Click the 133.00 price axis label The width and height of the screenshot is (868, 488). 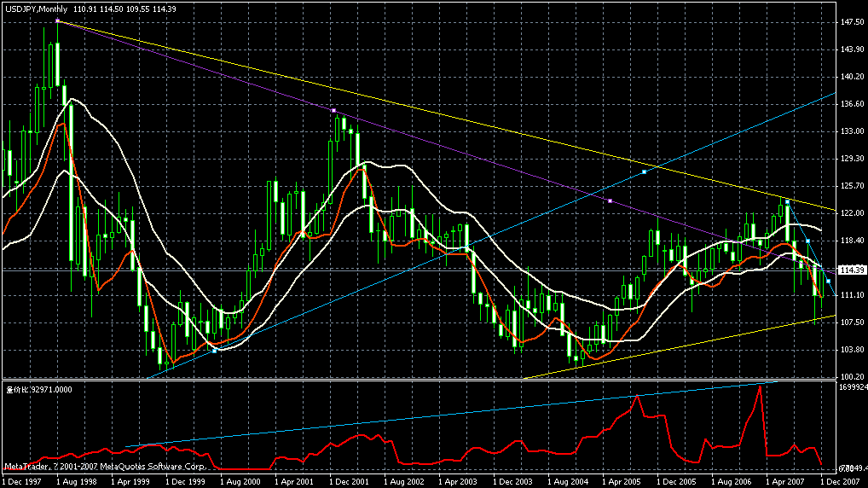(x=852, y=131)
